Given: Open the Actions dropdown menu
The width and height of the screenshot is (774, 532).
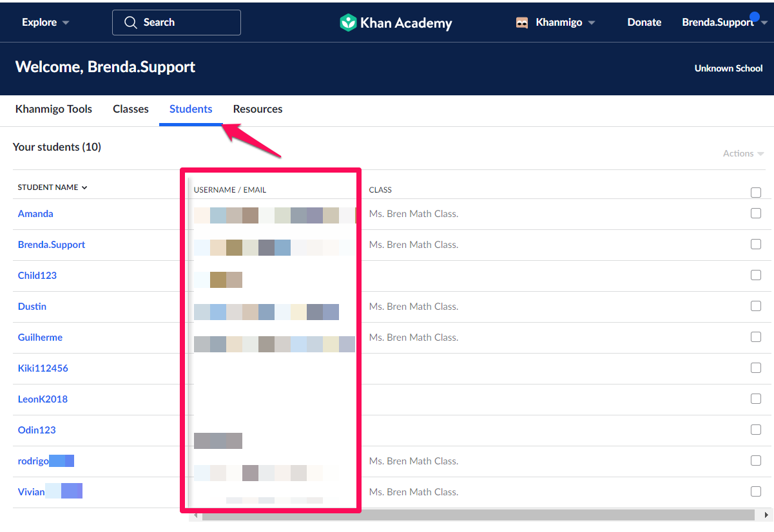Looking at the screenshot, I should (743, 153).
